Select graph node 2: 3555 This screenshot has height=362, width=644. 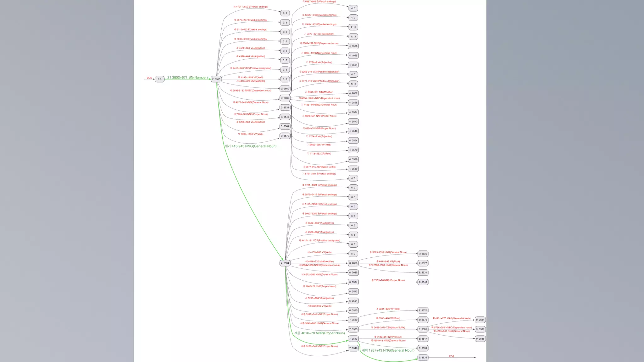(x=216, y=79)
